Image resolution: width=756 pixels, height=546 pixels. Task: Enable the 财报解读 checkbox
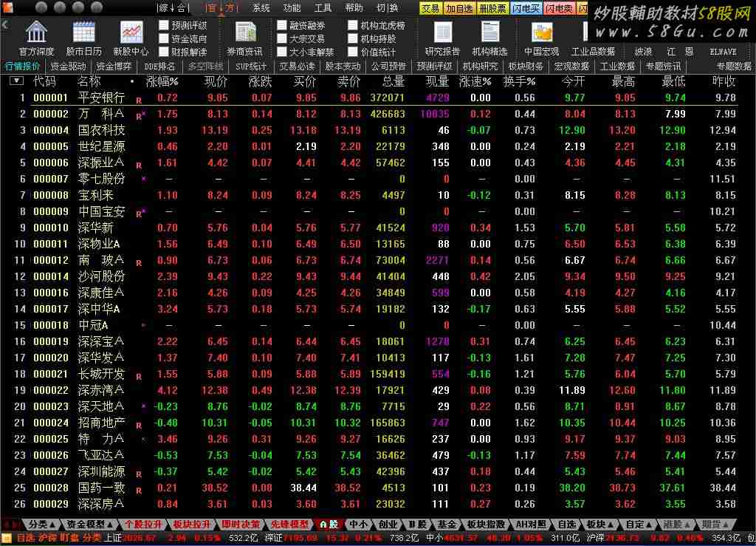pyautogui.click(x=164, y=52)
